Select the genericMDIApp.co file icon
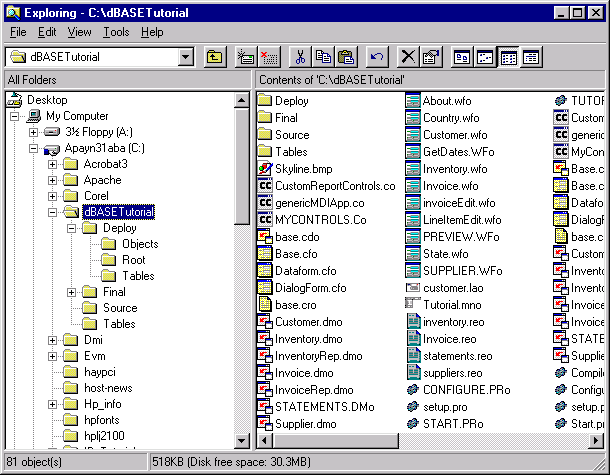The height and width of the screenshot is (475, 610). pos(265,203)
